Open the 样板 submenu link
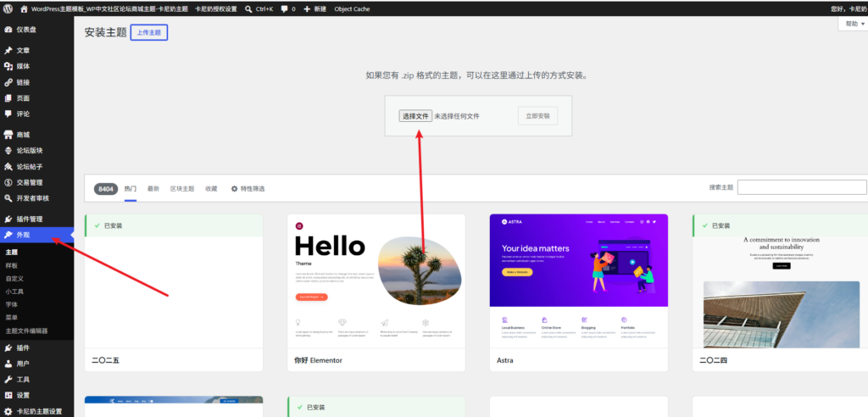The height and width of the screenshot is (417, 868). point(12,265)
